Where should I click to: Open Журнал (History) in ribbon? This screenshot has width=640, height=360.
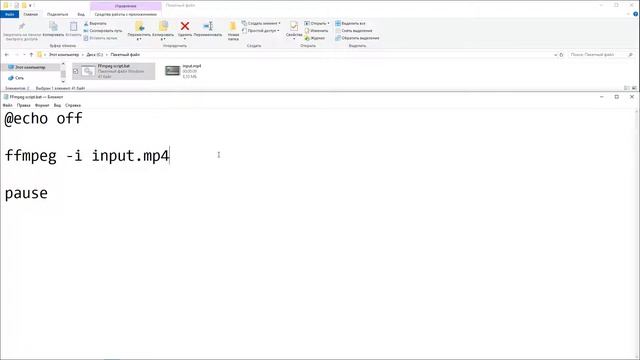click(315, 38)
